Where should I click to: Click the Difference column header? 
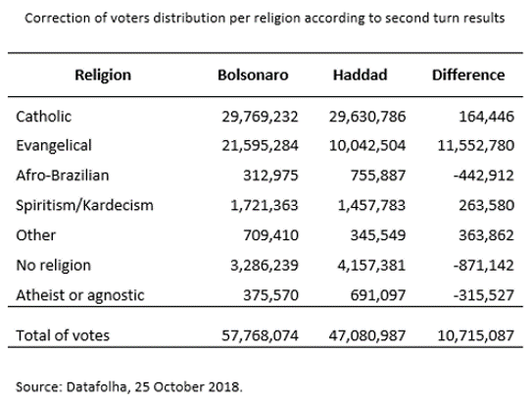click(x=468, y=76)
